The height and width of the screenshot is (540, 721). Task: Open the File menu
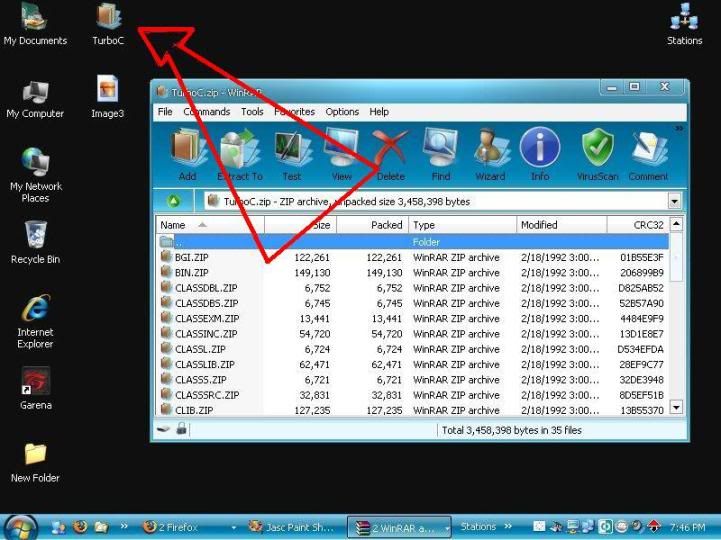[x=165, y=112]
